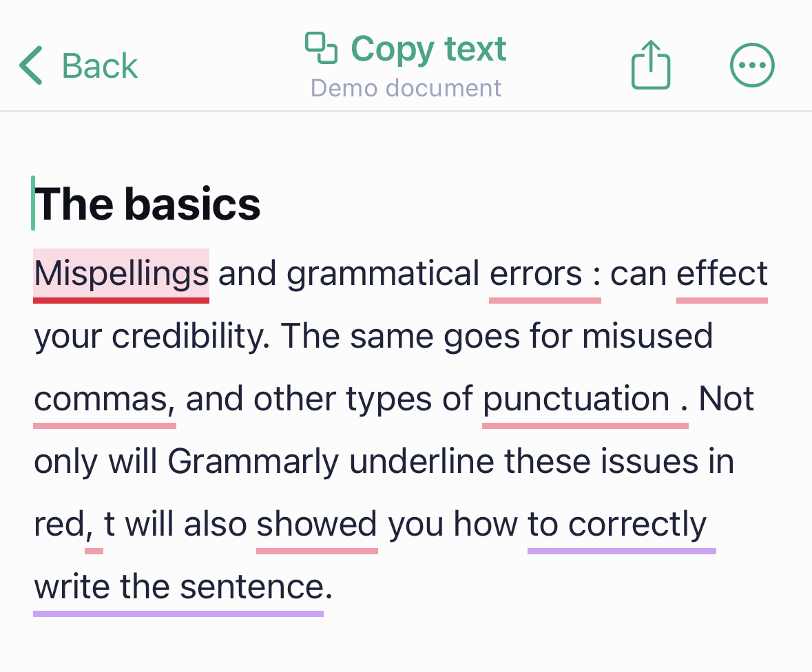Screen dimensions: 812x672
Task: Tap the back chevron arrow icon
Action: click(29, 64)
